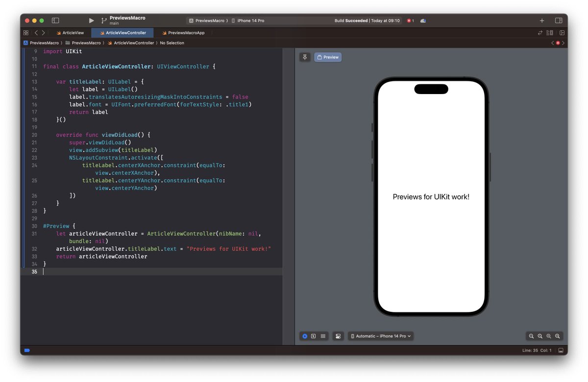Toggle the inspector panel visibility
588x382 pixels.
[558, 20]
